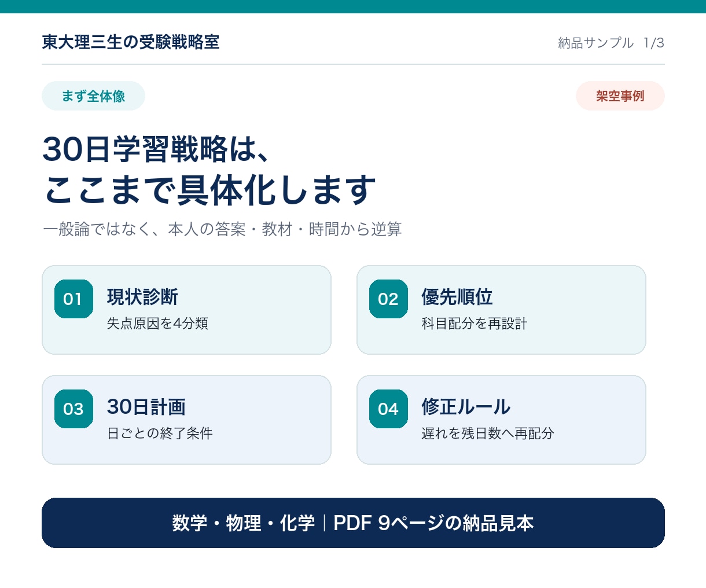Click the ここまで具体化します headline line
706x588 pixels.
[x=209, y=190]
